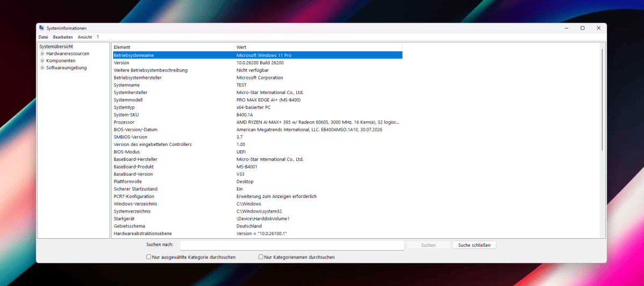Open the Ansicht menu
Image resolution: width=644 pixels, height=286 pixels.
(85, 37)
